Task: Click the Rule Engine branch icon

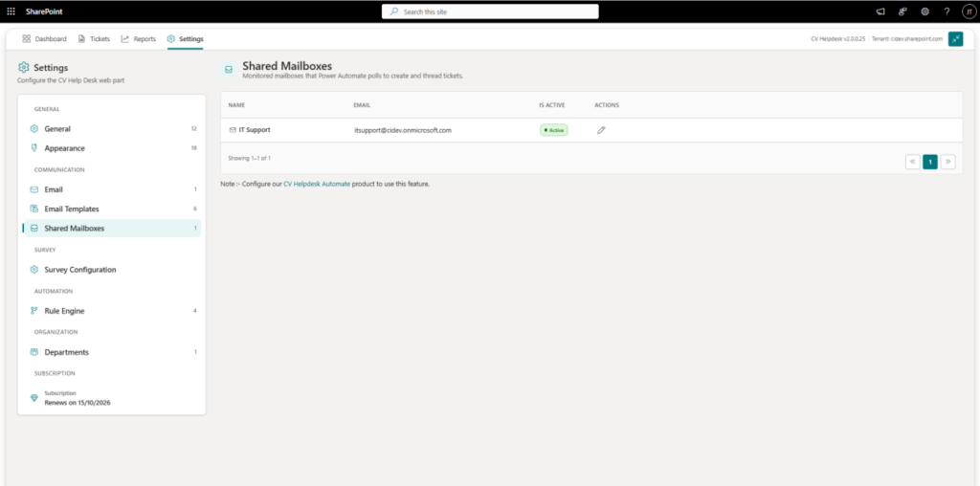Action: tap(34, 311)
